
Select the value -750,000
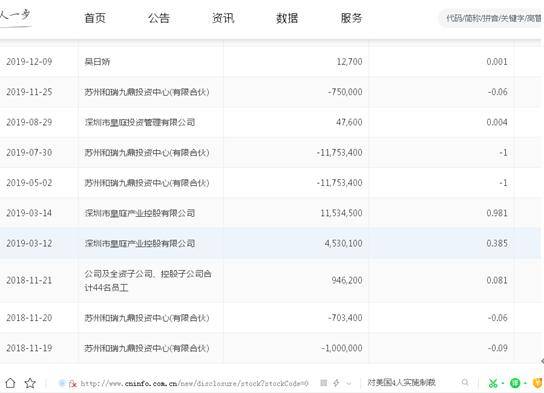(345, 92)
